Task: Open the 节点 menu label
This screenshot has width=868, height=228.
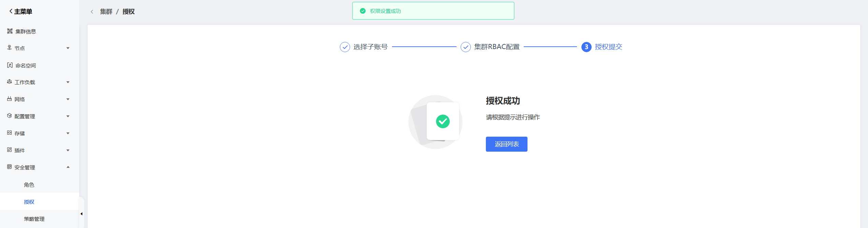Action: 20,48
